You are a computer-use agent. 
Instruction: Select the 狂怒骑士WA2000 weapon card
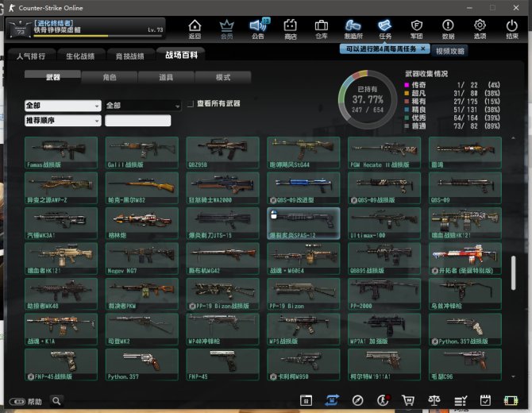tap(222, 188)
